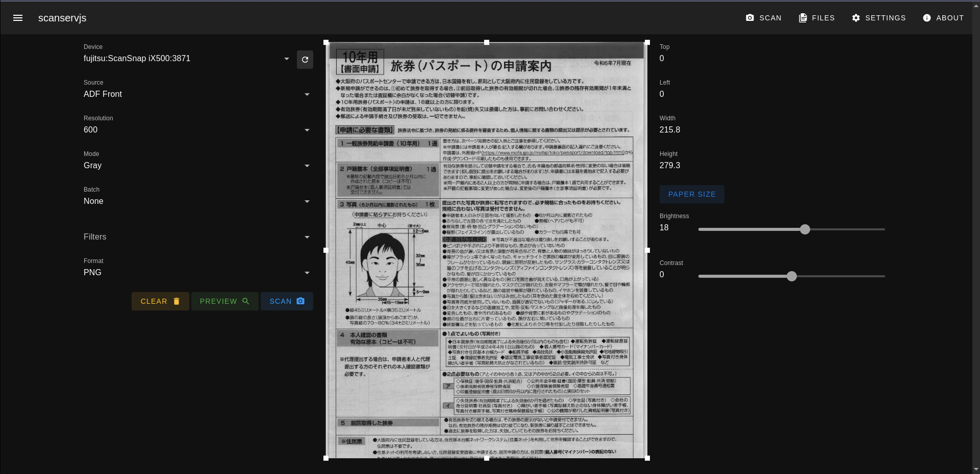
Task: Open the Mode dropdown set to Gray
Action: 307,166
